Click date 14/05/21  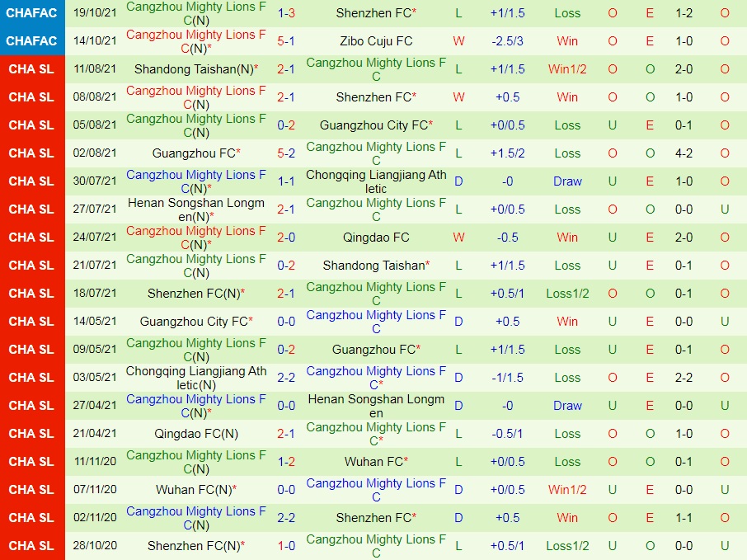[95, 322]
